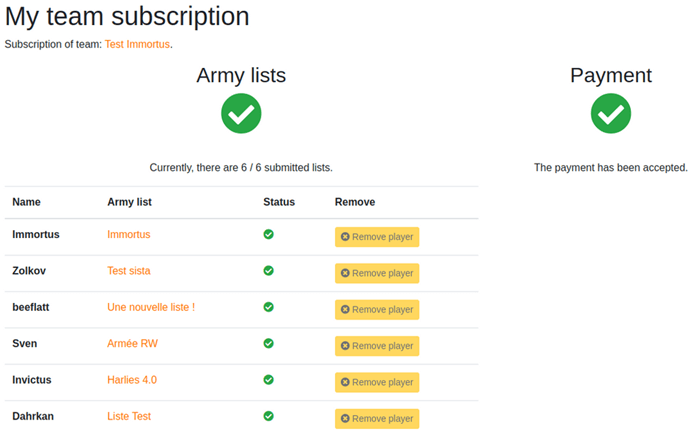Remove player Immortus from the team
Viewport: 700px width, 430px height.
[376, 237]
